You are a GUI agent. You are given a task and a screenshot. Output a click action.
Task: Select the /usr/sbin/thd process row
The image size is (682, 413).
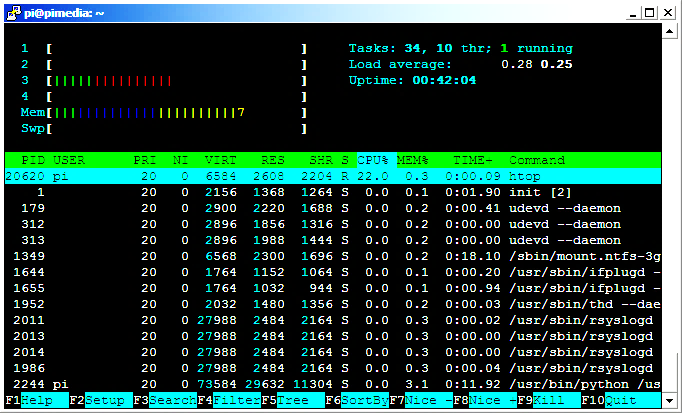[333, 304]
